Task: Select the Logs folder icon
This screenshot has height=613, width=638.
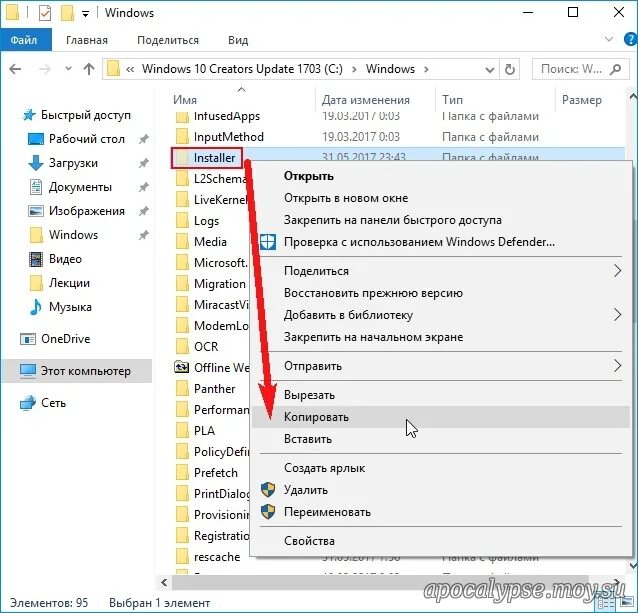Action: 182,221
